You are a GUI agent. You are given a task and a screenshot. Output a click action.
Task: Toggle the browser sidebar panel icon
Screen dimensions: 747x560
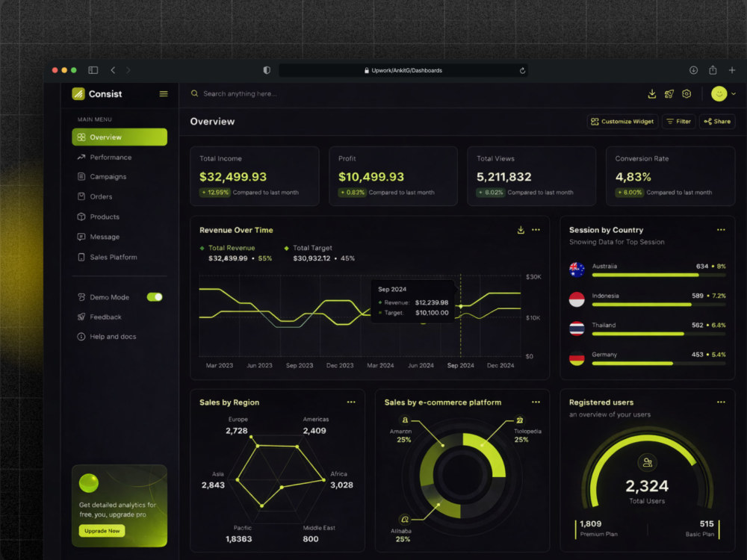93,70
